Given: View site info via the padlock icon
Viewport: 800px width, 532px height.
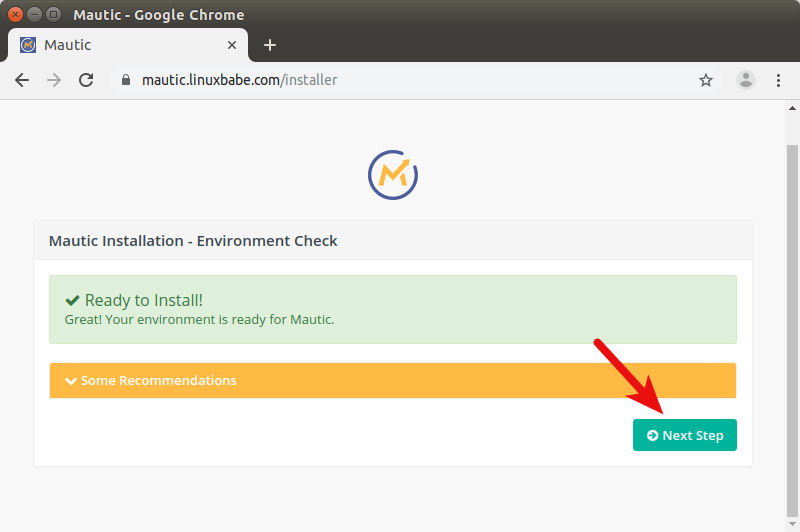Looking at the screenshot, I should [125, 80].
